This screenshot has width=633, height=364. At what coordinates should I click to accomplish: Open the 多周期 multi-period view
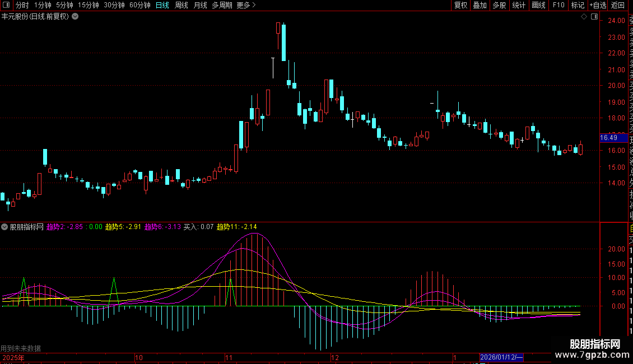(222, 6)
